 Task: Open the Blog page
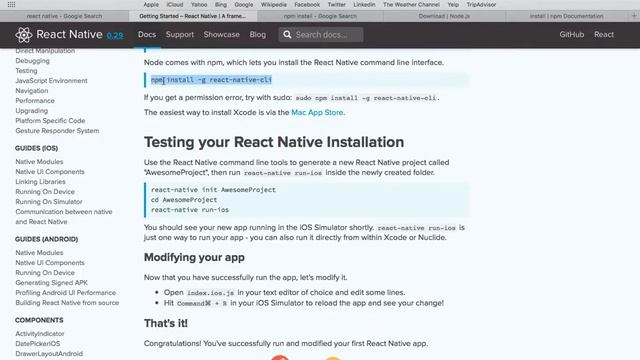tap(258, 35)
